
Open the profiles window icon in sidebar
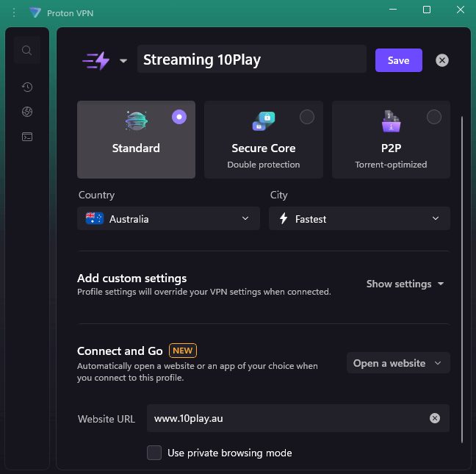27,137
